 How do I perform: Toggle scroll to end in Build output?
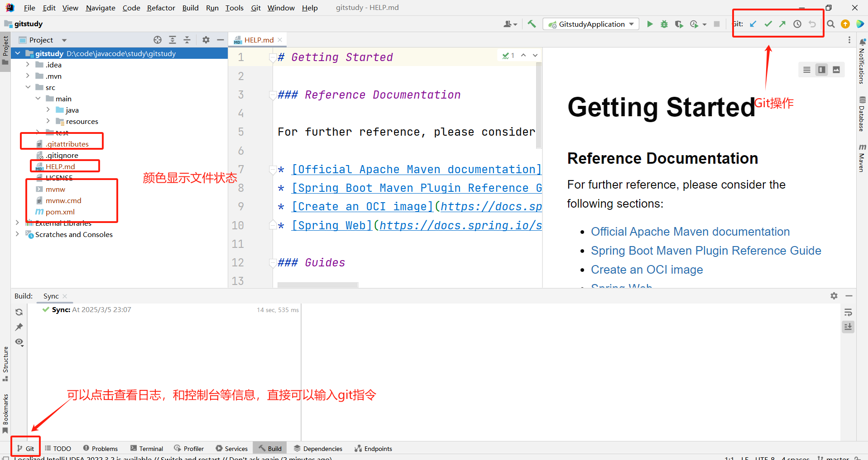point(848,327)
